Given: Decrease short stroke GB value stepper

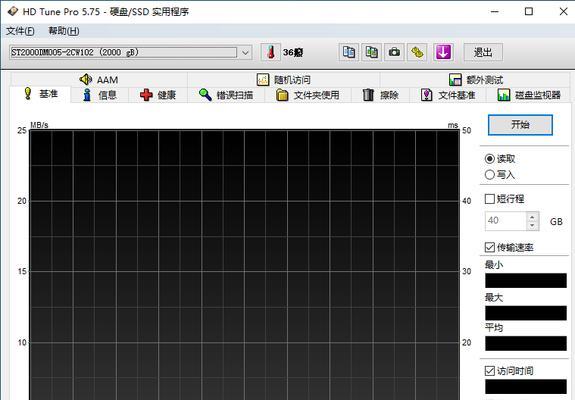Looking at the screenshot, I should coord(532,225).
